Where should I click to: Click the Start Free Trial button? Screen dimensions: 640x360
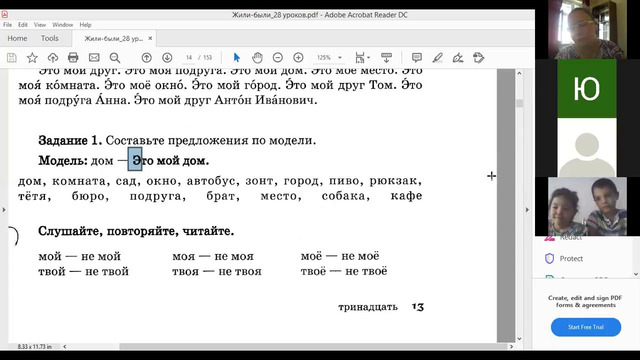[586, 327]
